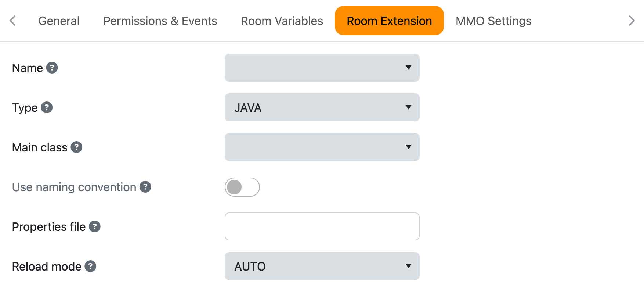Click the right chevron to reveal more tabs
The height and width of the screenshot is (286, 644).
631,21
